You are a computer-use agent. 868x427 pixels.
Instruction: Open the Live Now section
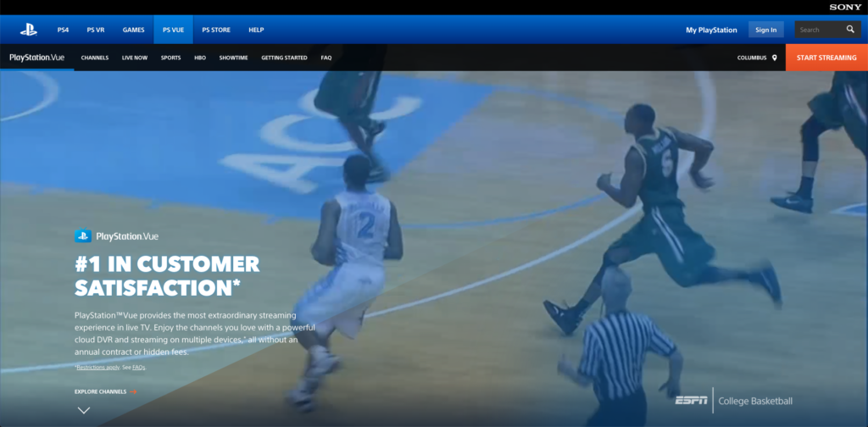(135, 58)
